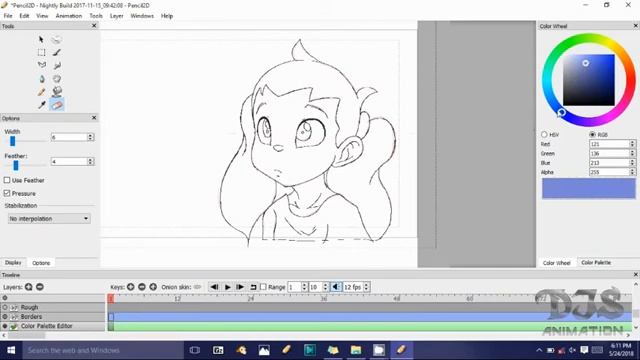The width and height of the screenshot is (640, 360).
Task: Close the Color Wheel panel
Action: click(x=636, y=26)
